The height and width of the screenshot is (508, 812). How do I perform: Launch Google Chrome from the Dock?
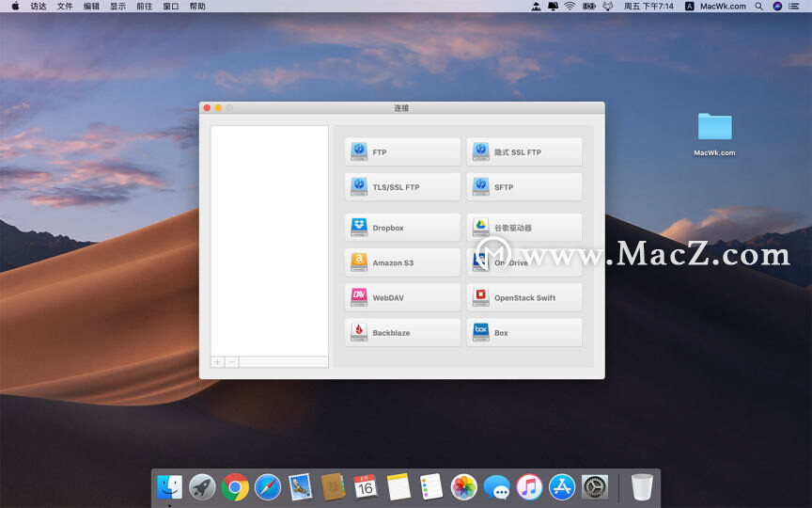[x=235, y=486]
